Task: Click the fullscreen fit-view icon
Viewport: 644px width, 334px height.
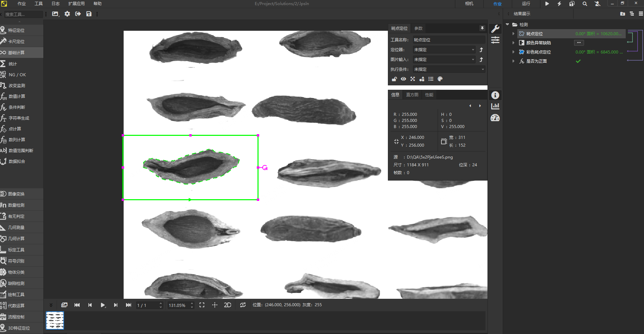Action: [202, 305]
